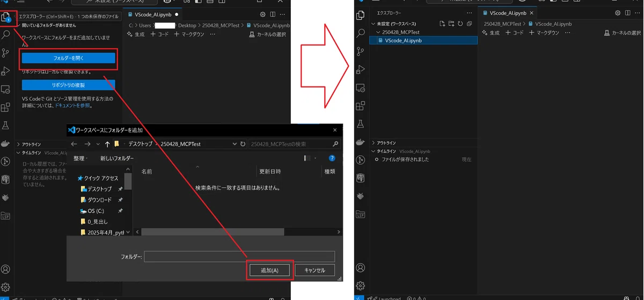The height and width of the screenshot is (300, 644).
Task: Open the ドキュメントを参照 link
Action: click(72, 106)
